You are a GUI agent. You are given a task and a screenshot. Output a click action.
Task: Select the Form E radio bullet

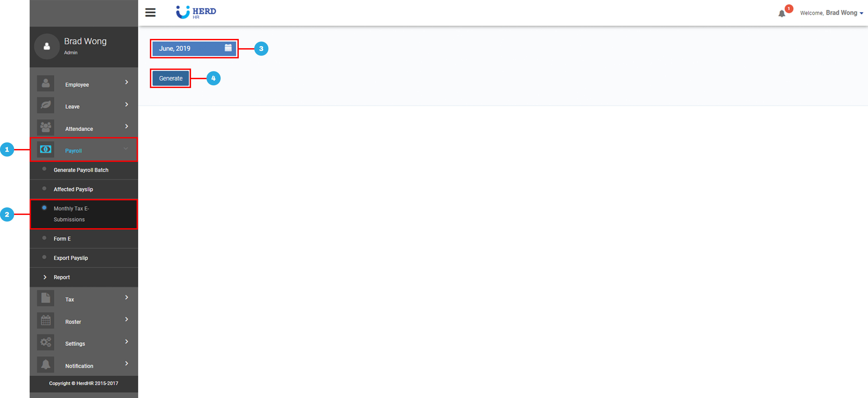click(44, 238)
